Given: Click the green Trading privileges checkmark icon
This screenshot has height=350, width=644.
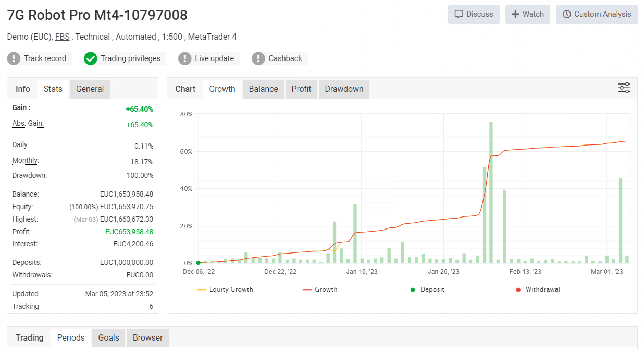Looking at the screenshot, I should [91, 58].
